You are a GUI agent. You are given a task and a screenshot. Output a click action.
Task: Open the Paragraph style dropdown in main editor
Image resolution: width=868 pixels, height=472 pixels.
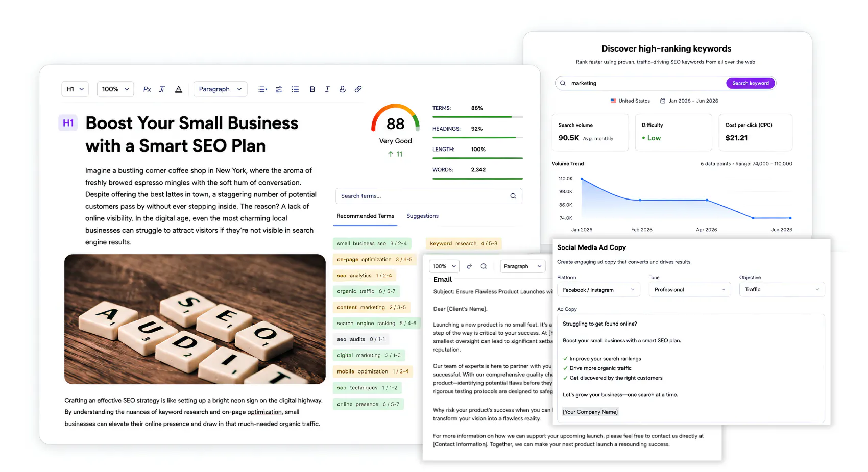click(x=221, y=89)
